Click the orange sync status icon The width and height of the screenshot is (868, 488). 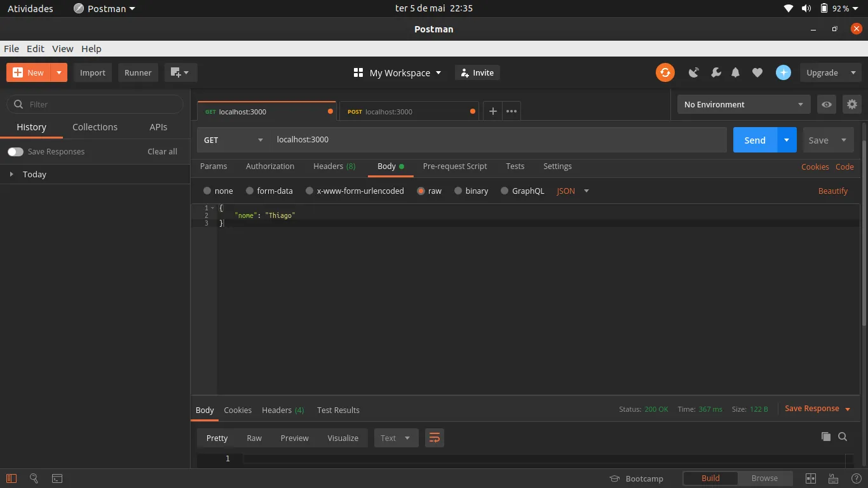pyautogui.click(x=665, y=72)
